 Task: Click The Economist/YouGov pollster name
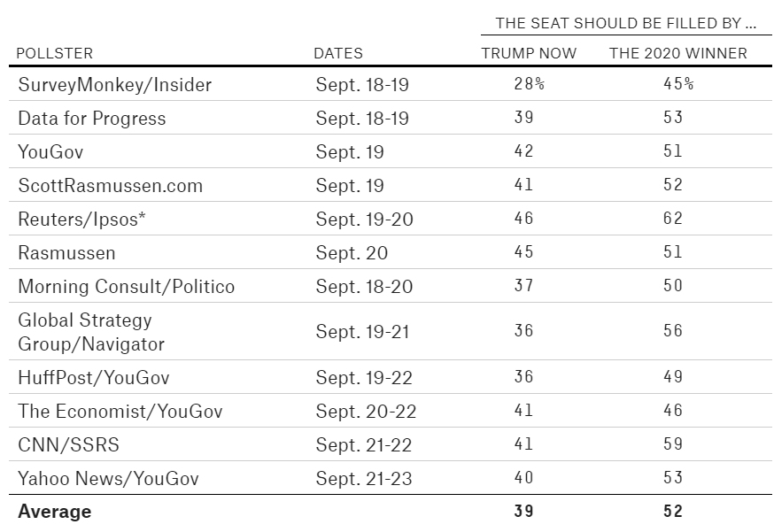(x=120, y=411)
